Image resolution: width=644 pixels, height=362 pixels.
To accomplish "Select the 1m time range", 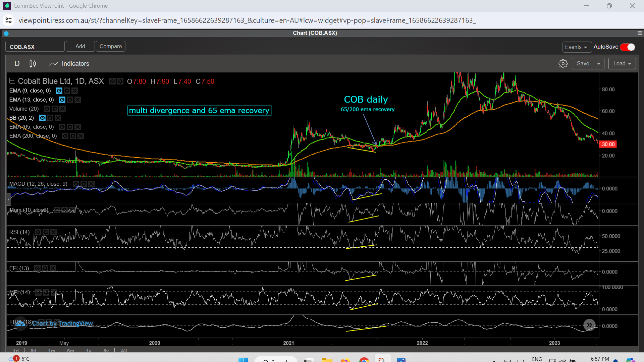I will [52, 351].
